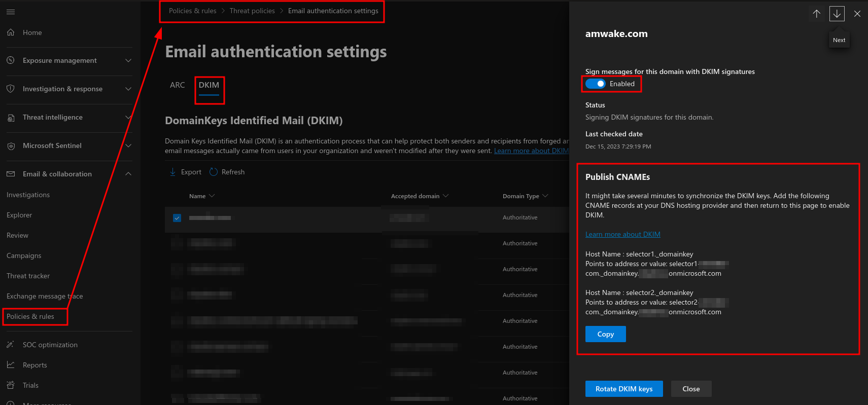
Task: Open Accepted domain column dropdown
Action: (445, 196)
